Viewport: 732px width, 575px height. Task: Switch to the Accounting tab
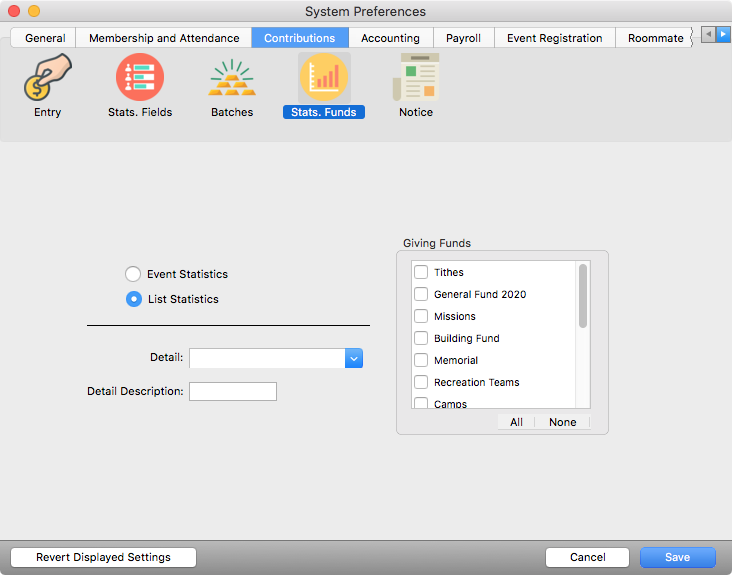(390, 38)
